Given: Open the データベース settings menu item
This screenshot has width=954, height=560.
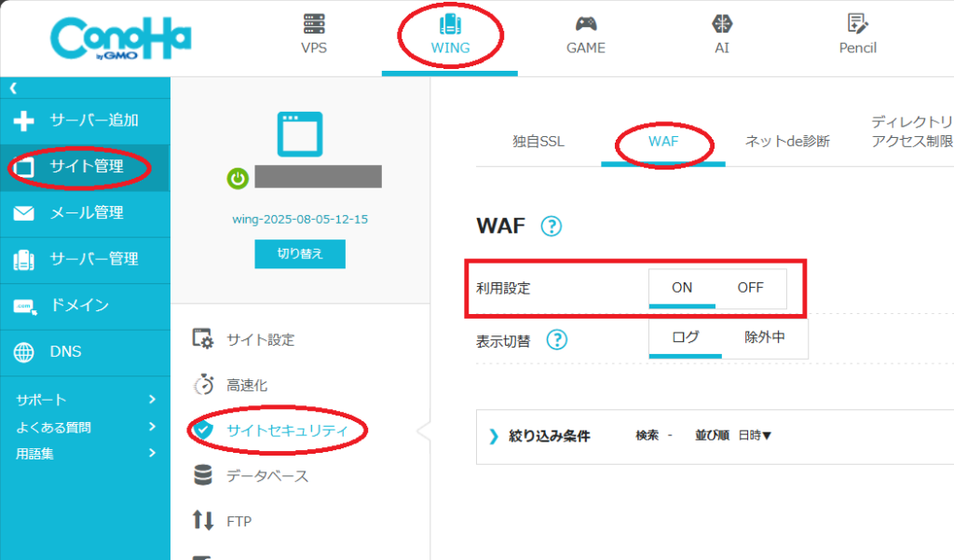Looking at the screenshot, I should click(266, 476).
